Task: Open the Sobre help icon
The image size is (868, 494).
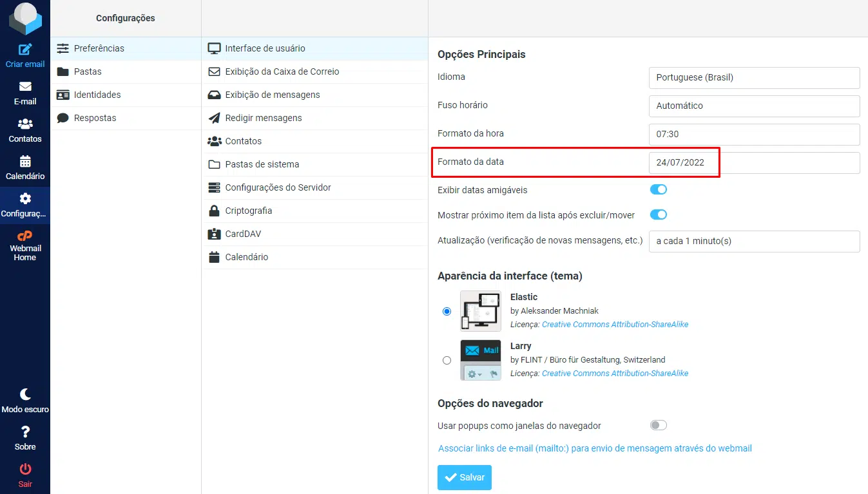Action: click(25, 437)
